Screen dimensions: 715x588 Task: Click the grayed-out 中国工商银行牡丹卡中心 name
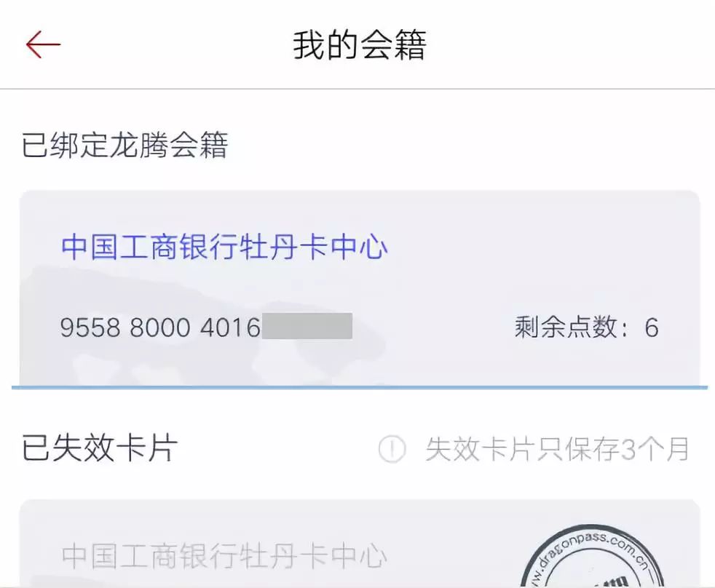224,556
